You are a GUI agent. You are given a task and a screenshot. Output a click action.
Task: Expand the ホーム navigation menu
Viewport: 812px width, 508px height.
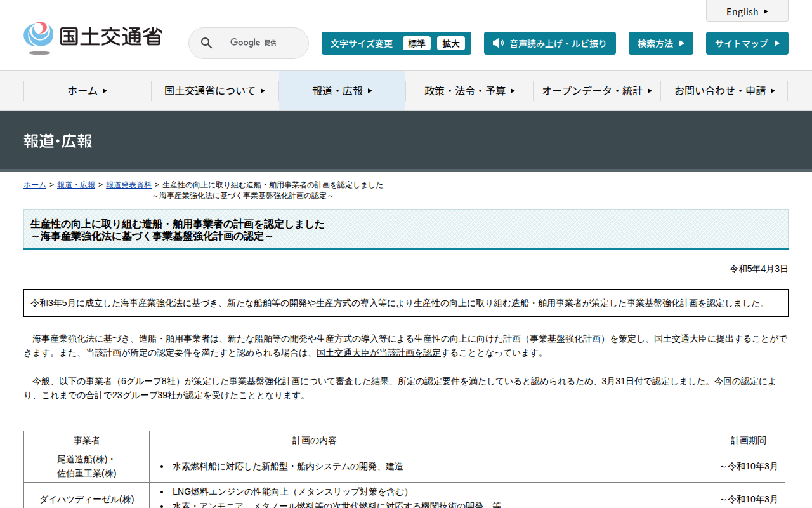pos(88,91)
